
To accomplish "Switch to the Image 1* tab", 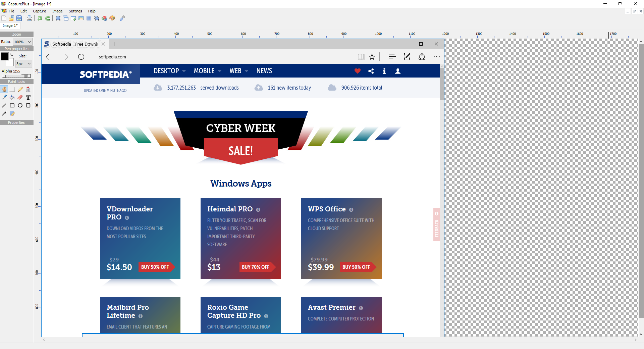I will 10,26.
